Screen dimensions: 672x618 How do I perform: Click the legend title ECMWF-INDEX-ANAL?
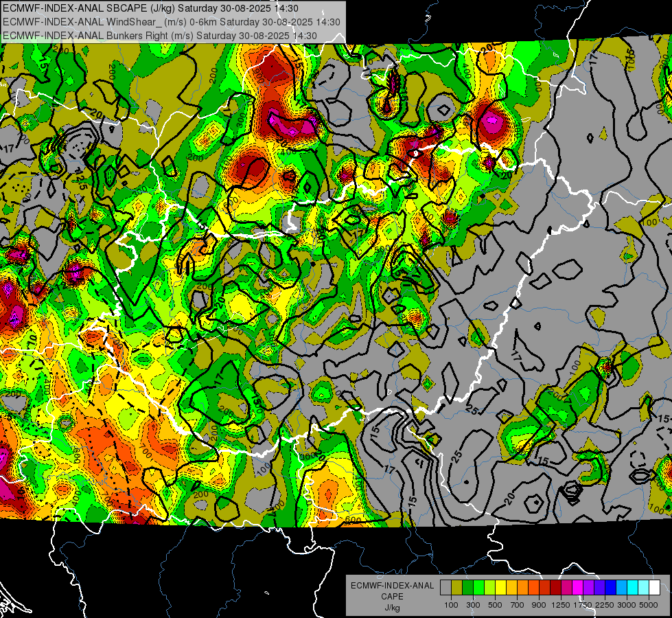392,586
